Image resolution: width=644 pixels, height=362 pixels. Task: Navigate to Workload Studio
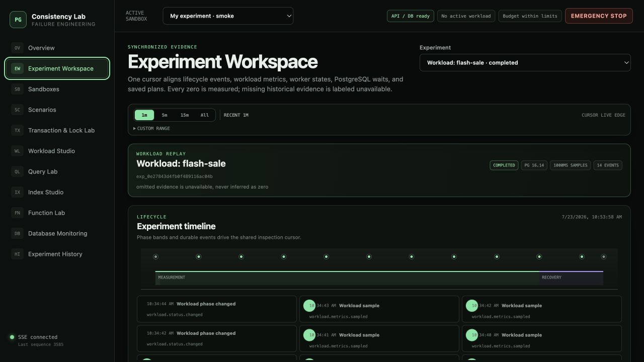[57, 151]
